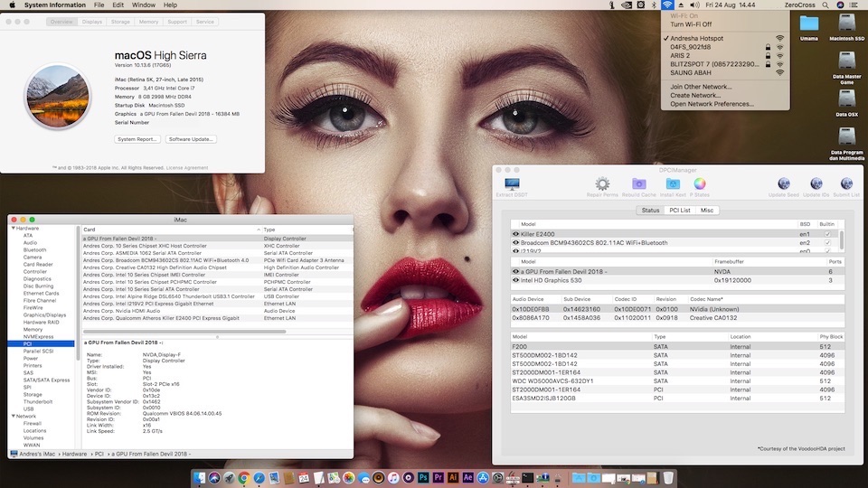Click Card column sort arrow

click(x=259, y=230)
